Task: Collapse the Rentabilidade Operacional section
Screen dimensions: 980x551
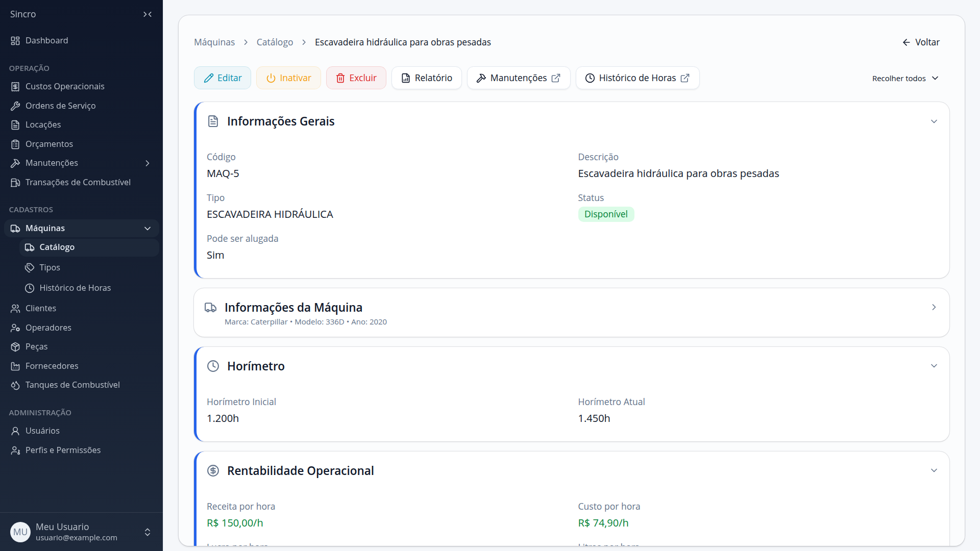Action: (x=934, y=470)
